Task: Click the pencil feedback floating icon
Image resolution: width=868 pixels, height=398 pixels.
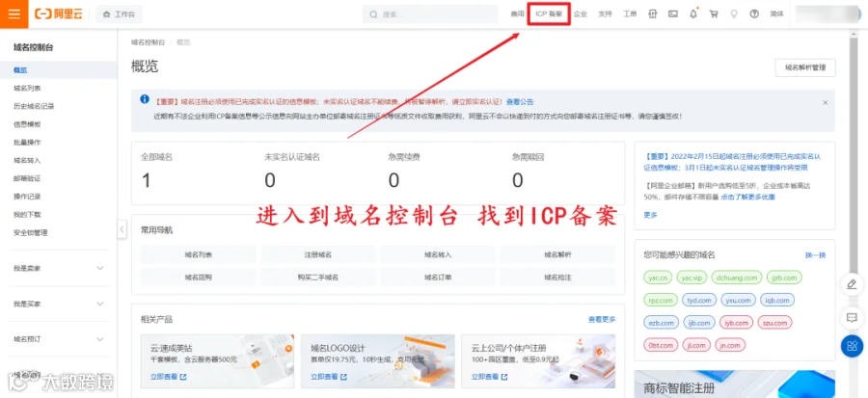Action: 852,284
